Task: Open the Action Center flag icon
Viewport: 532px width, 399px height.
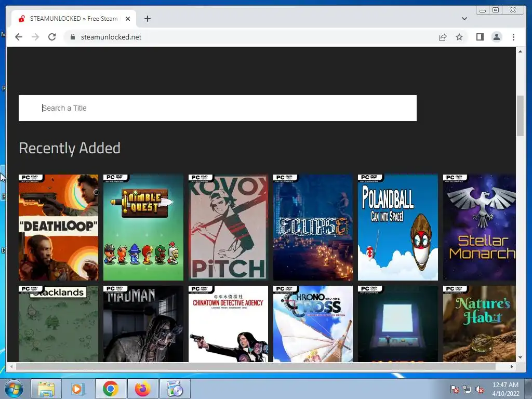Action: 454,389
